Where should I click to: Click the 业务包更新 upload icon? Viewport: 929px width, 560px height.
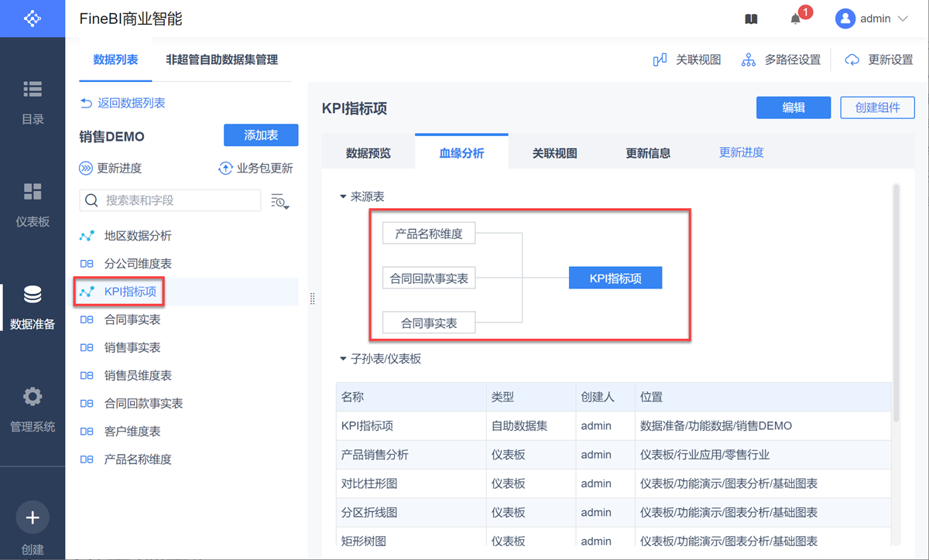225,168
